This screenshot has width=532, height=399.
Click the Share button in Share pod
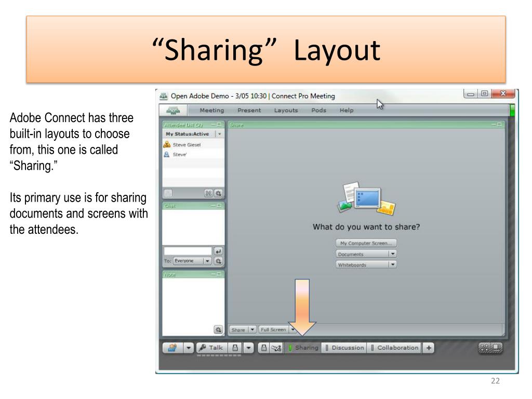(x=238, y=329)
